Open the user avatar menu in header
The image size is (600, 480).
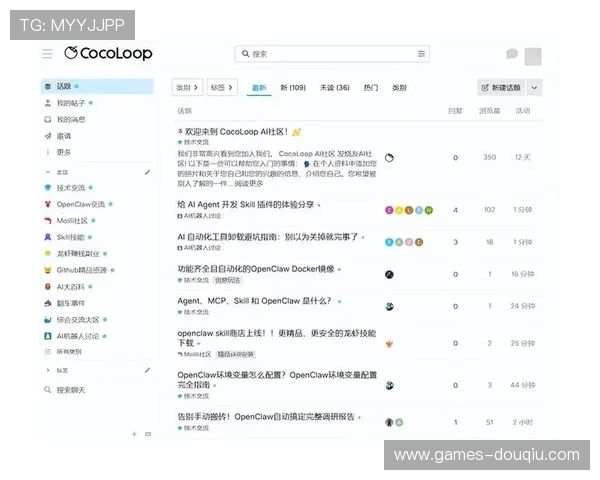pyautogui.click(x=533, y=57)
